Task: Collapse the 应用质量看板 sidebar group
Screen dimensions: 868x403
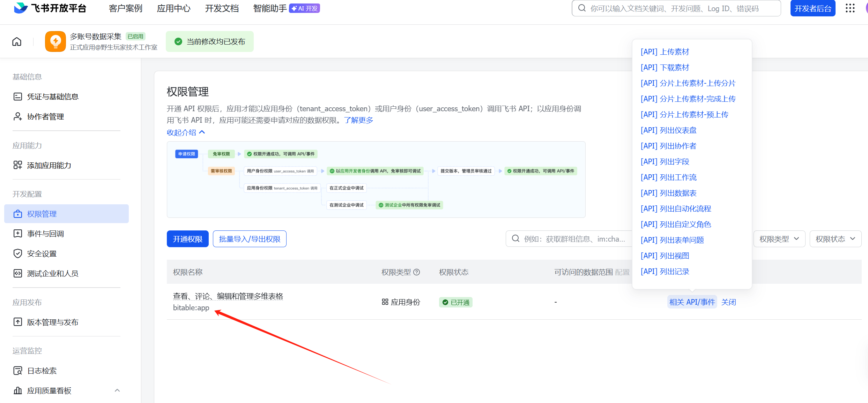Action: [x=117, y=390]
